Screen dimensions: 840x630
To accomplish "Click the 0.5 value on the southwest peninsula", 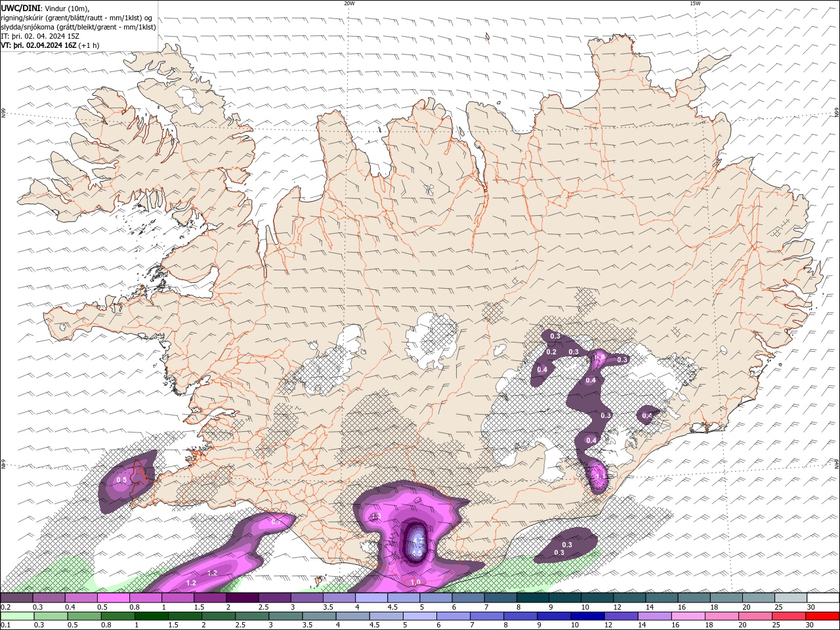I will click(121, 480).
